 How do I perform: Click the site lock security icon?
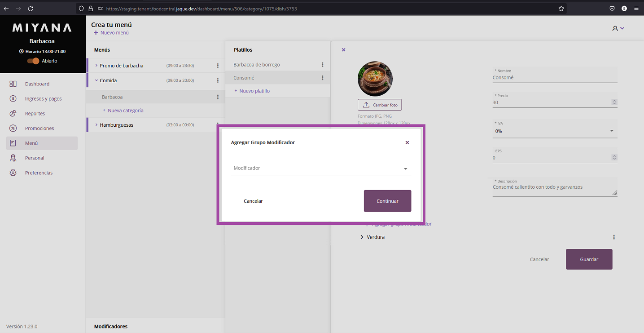pyautogui.click(x=91, y=9)
